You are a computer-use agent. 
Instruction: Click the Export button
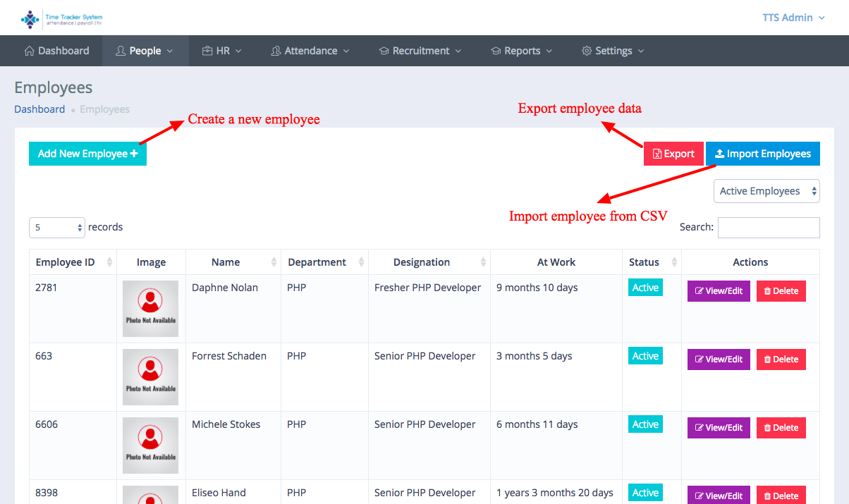click(673, 154)
